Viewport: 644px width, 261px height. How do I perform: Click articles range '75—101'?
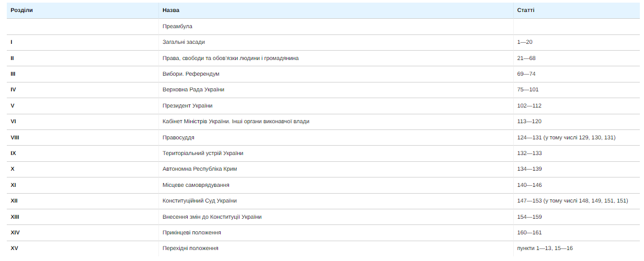528,90
